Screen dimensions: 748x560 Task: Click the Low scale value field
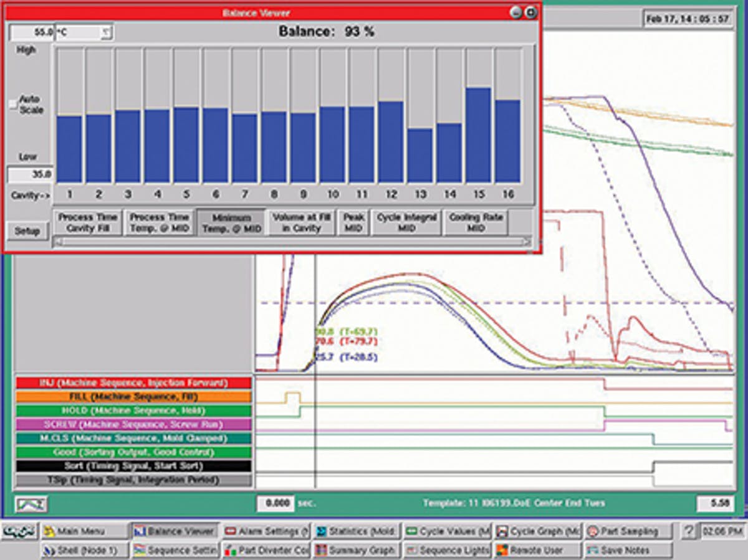(x=31, y=174)
